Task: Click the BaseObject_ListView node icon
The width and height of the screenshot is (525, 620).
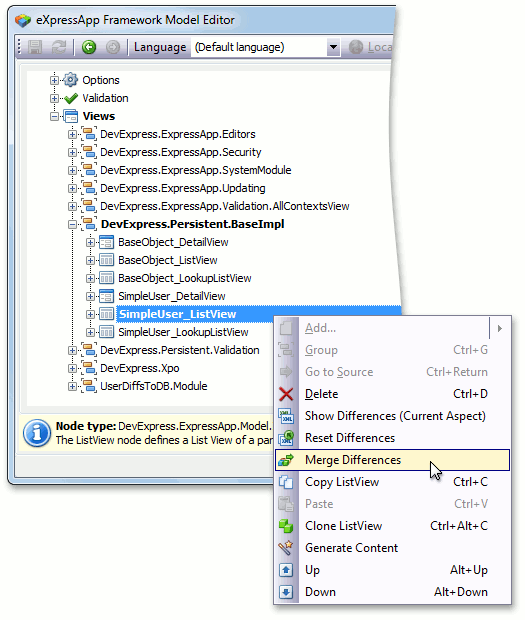Action: coord(106,260)
